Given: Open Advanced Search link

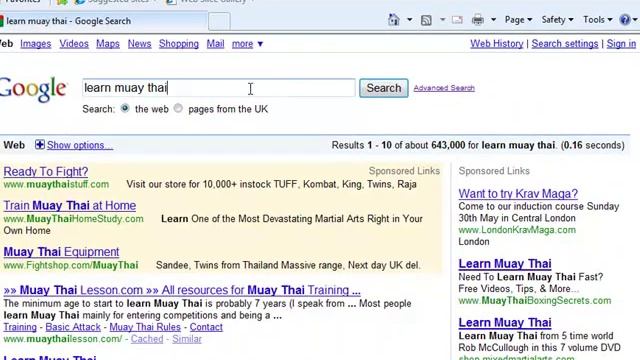Looking at the screenshot, I should coord(444,88).
